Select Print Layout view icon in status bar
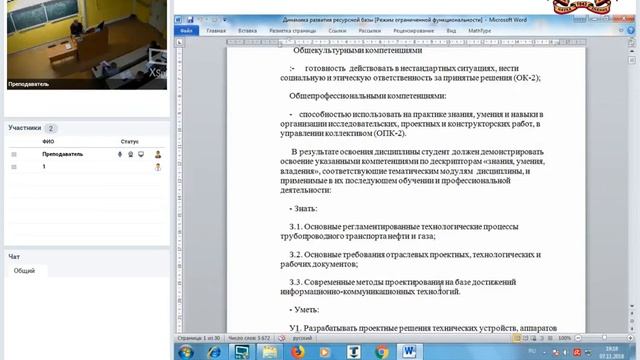 [517, 338]
